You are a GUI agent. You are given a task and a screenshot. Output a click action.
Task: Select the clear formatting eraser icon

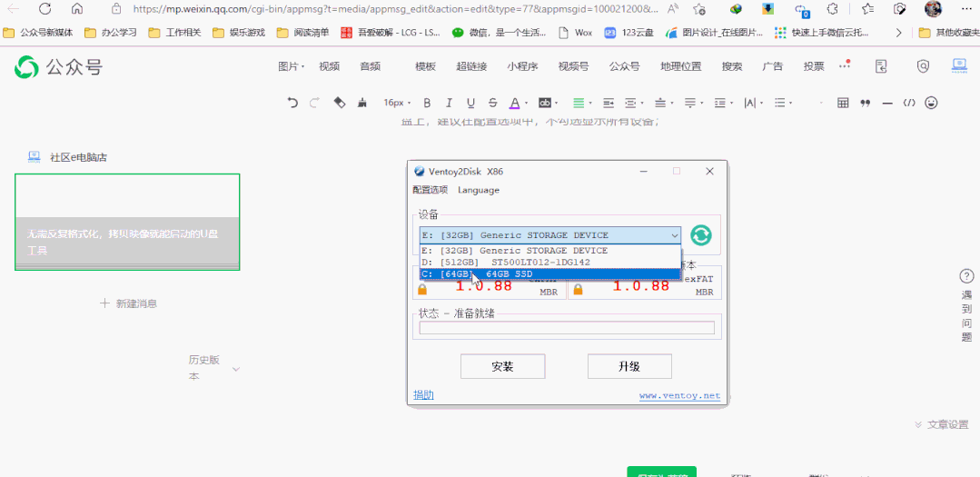pos(340,104)
